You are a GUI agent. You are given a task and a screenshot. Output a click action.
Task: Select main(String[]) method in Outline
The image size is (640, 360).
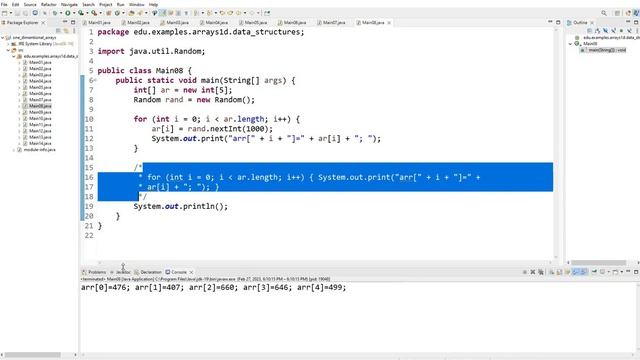(607, 50)
